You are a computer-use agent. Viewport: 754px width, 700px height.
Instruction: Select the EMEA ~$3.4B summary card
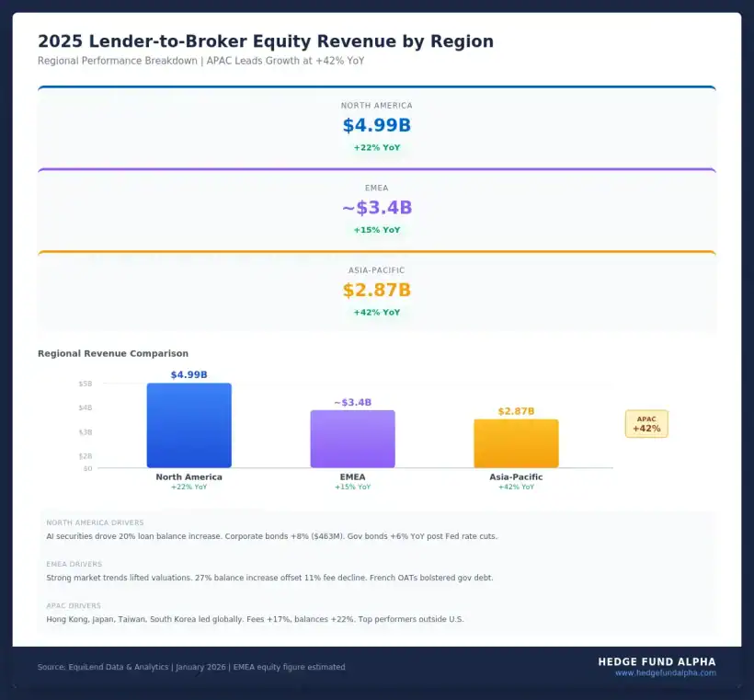[377, 209]
